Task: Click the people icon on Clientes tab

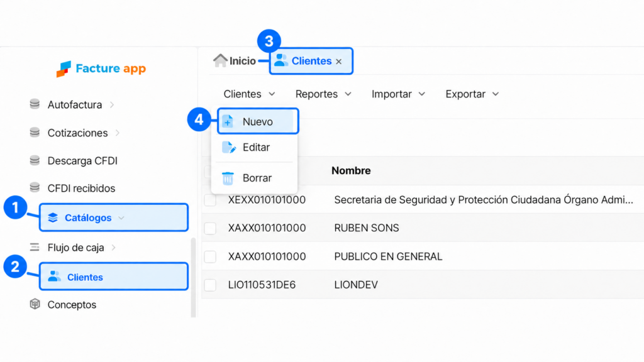Action: point(281,60)
